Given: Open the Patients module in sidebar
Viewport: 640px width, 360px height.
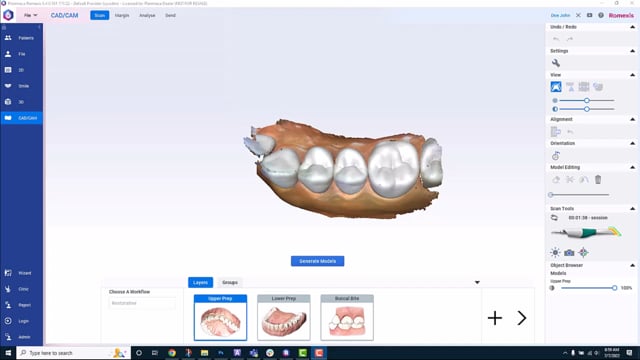Looking at the screenshot, I should 21,38.
